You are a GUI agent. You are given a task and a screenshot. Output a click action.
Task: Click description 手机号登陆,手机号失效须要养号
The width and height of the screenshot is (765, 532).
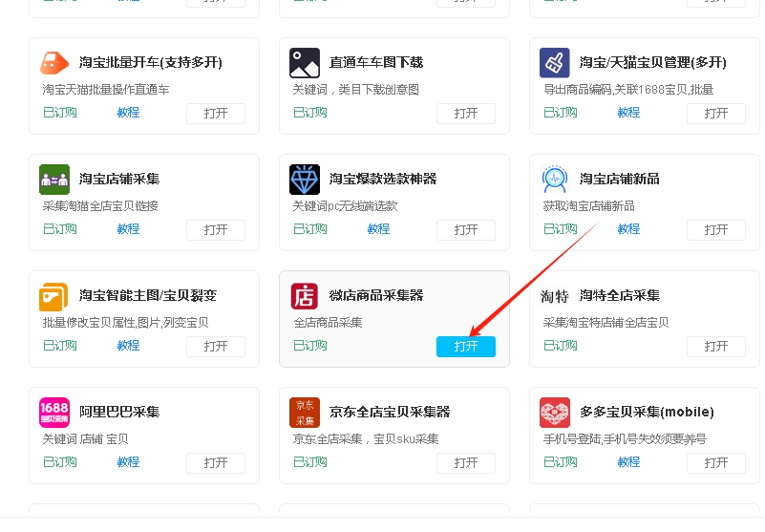tap(625, 439)
